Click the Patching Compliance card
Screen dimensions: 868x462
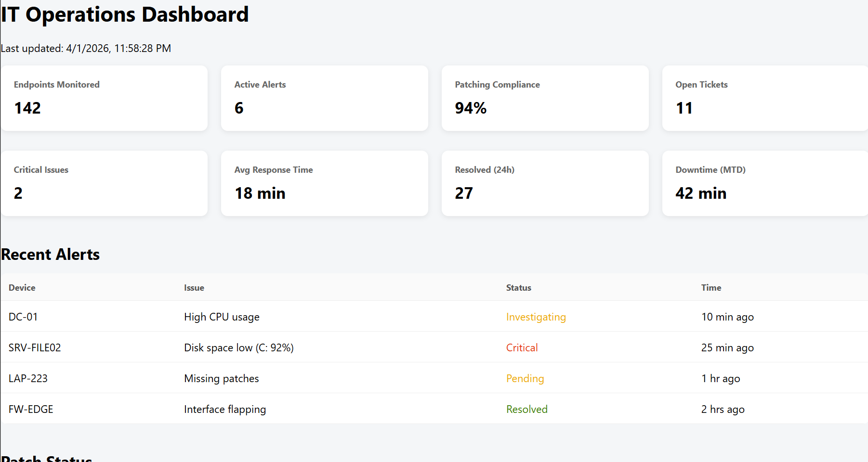544,98
